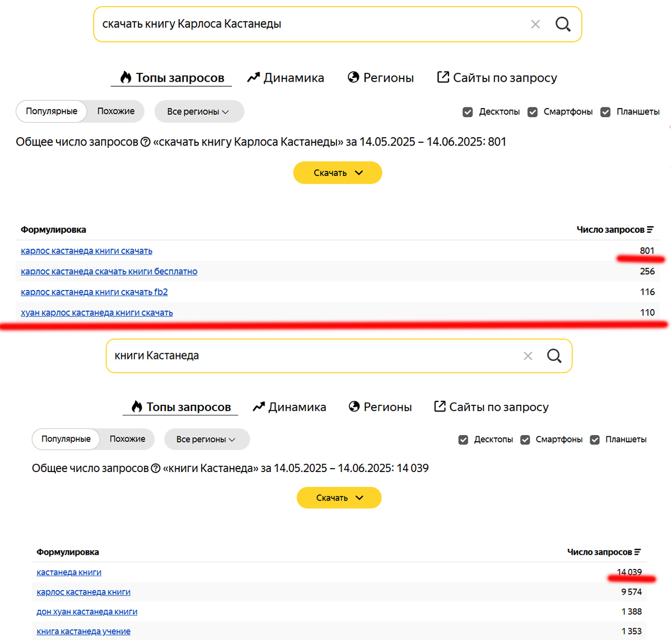Screen dimensions: 672x640
Task: Switch to the top "Динамика" tab
Action: (286, 78)
